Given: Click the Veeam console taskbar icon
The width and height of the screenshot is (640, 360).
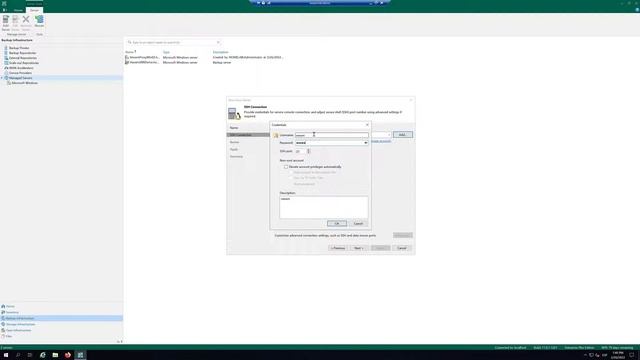Looking at the screenshot, I should (80, 355).
